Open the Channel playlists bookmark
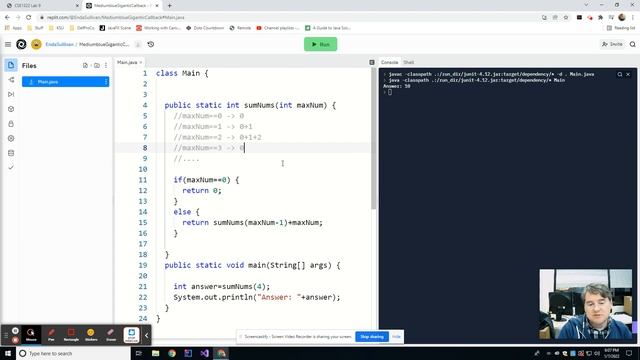This screenshot has width=640, height=360. coord(278,28)
